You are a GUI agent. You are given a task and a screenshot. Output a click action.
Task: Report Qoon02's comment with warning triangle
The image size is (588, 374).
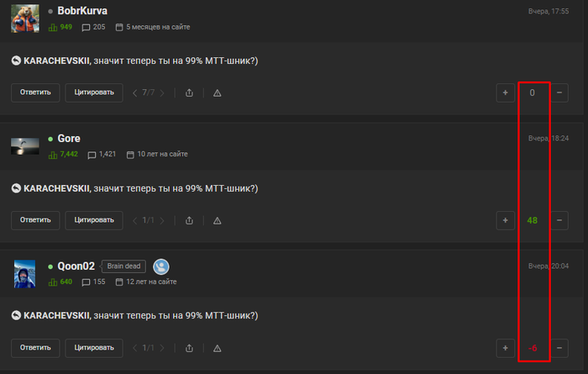(217, 349)
